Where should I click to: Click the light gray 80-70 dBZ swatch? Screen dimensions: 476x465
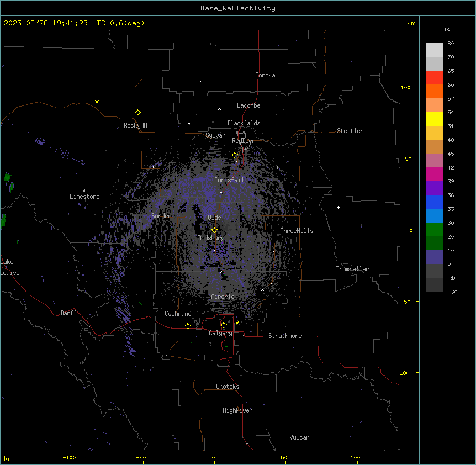click(x=434, y=50)
